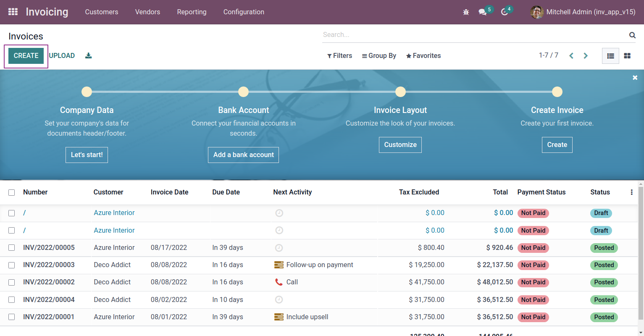Open the Vendors menu
The image size is (644, 336).
pos(147,12)
